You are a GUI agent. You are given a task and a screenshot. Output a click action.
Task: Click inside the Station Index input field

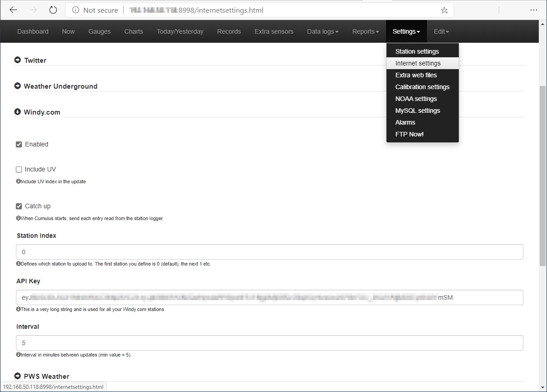point(182,251)
